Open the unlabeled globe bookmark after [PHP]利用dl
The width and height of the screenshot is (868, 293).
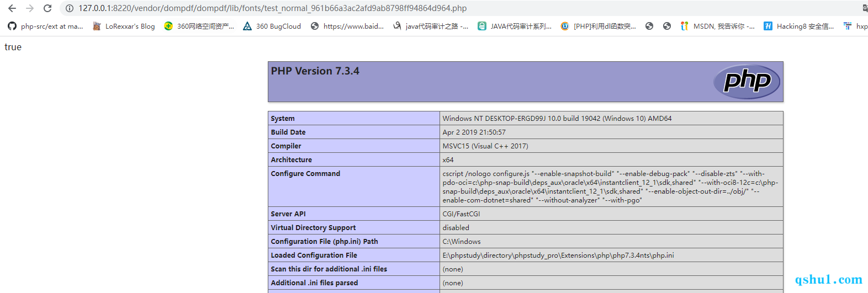click(649, 26)
